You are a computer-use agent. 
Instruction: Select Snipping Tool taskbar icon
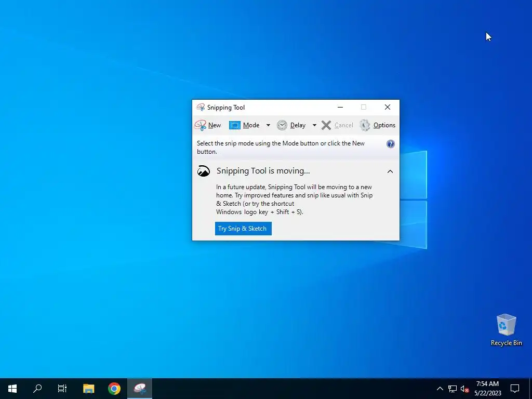(x=140, y=389)
